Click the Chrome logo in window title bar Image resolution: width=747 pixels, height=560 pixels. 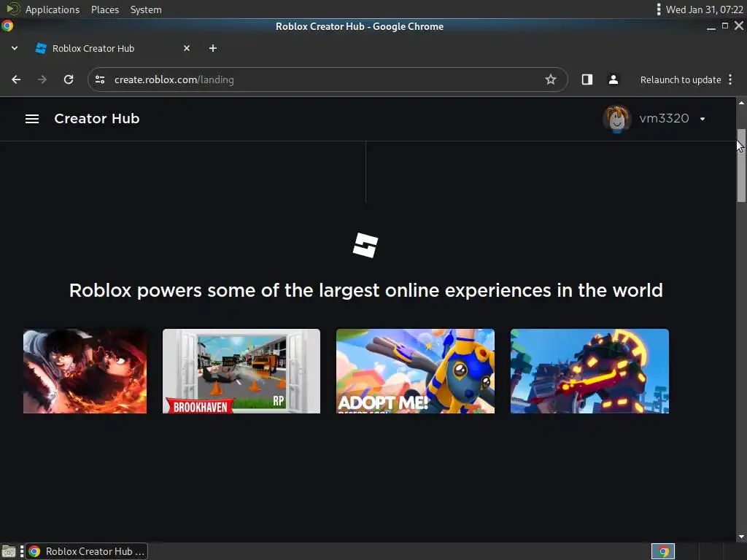click(7, 26)
